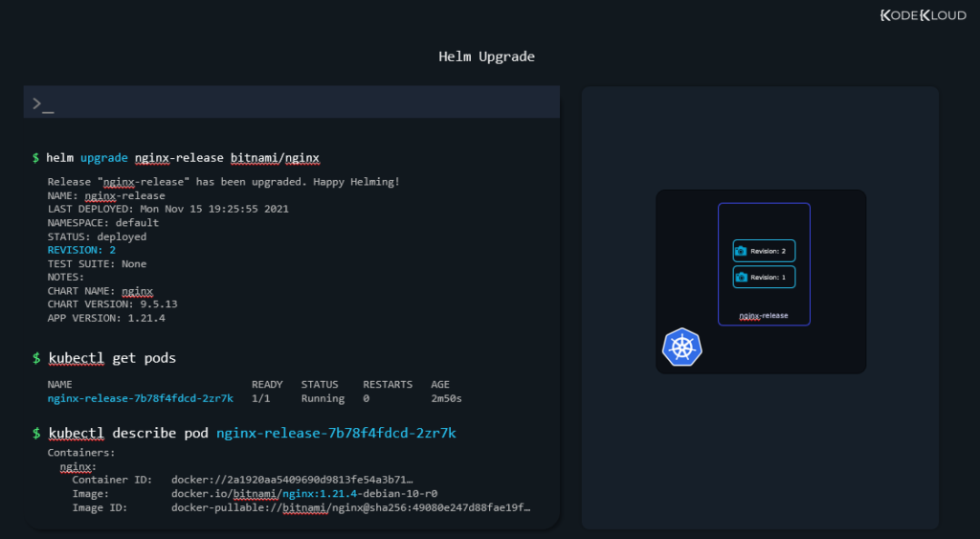980x539 pixels.
Task: Click the CHART VERSION: 9.5.13 line
Action: click(113, 304)
